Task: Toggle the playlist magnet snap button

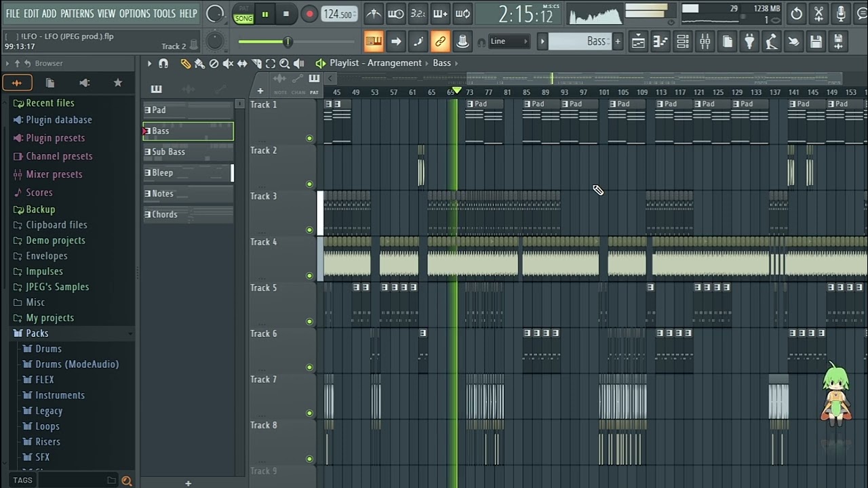Action: 163,63
